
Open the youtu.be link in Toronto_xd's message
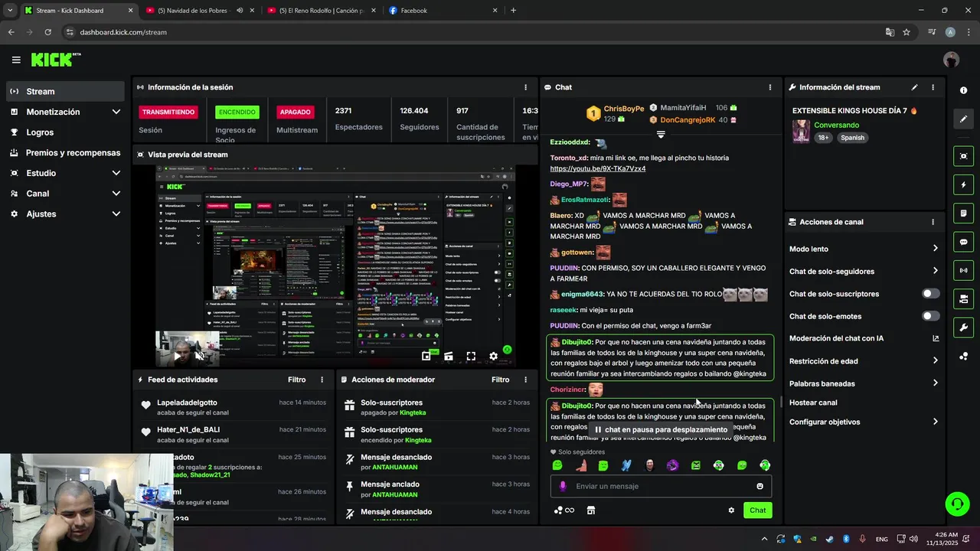pyautogui.click(x=597, y=168)
